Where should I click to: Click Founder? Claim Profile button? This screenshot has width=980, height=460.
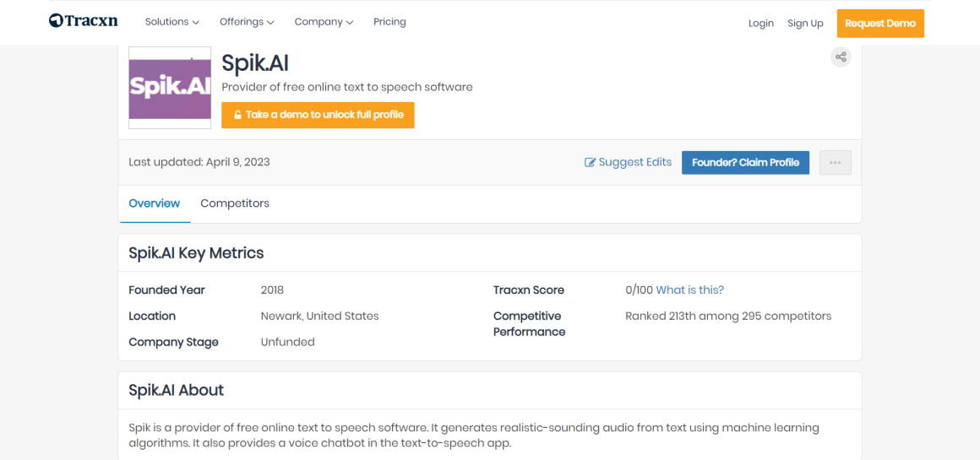click(x=745, y=163)
